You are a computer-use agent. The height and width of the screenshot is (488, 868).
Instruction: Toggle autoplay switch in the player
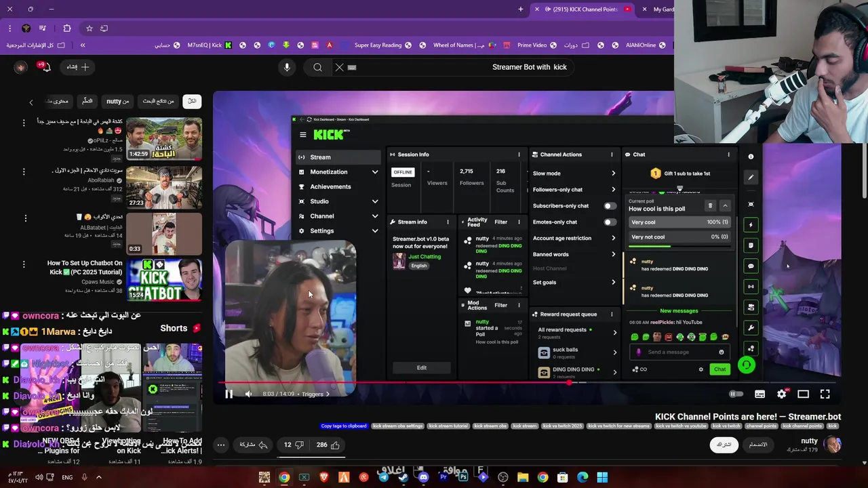tap(736, 394)
